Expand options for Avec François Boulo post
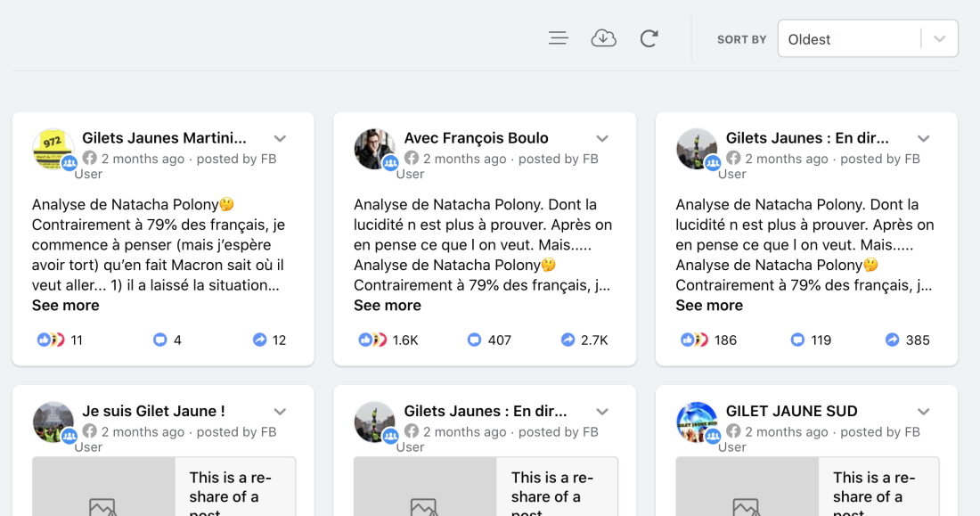The height and width of the screenshot is (516, 980). tap(602, 138)
